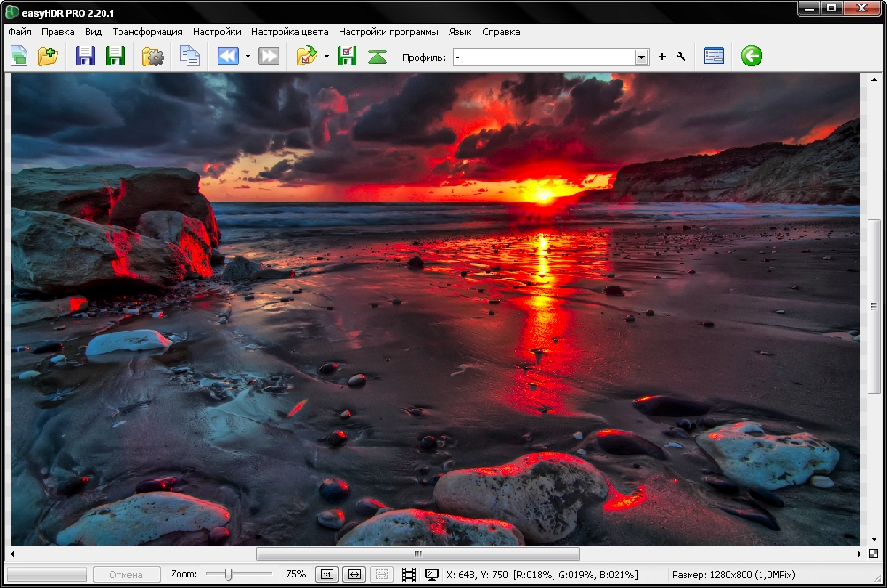Expand the Профиль combo box
The image size is (887, 588).
642,57
